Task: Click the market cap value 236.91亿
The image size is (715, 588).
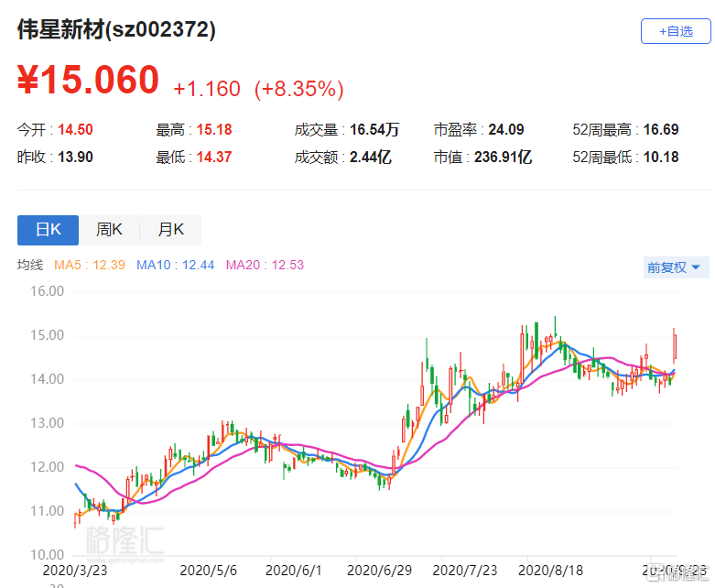Action: pyautogui.click(x=503, y=158)
